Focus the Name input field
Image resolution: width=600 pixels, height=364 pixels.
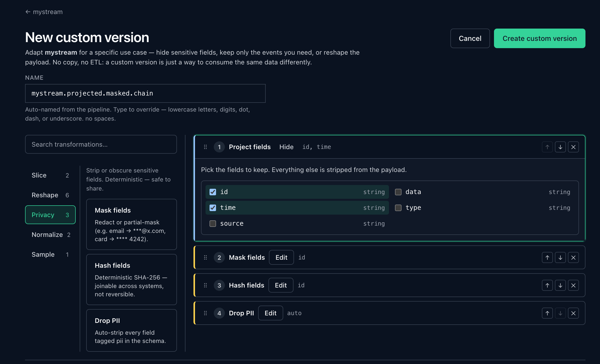[x=145, y=93]
